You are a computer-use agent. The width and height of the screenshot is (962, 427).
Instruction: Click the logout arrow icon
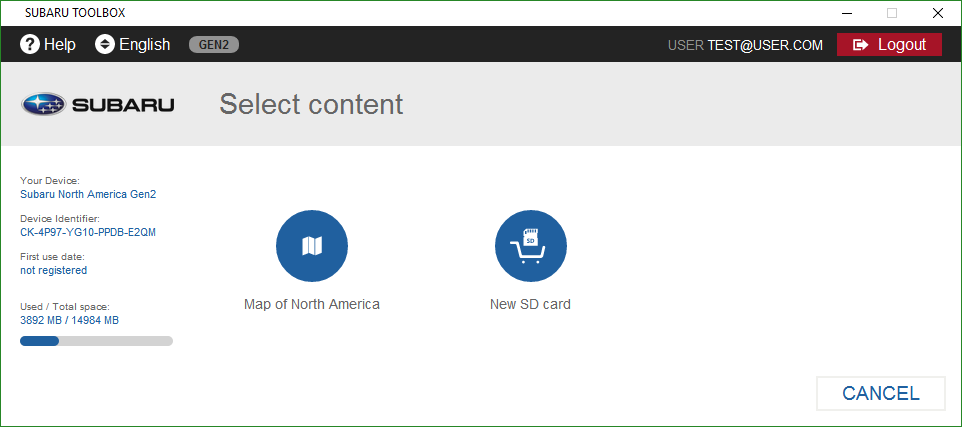pos(861,44)
